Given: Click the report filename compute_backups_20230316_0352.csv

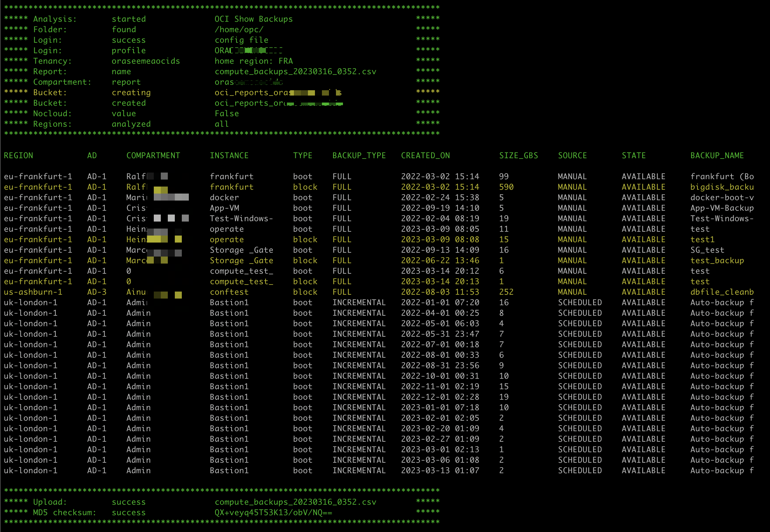Looking at the screenshot, I should [x=296, y=71].
